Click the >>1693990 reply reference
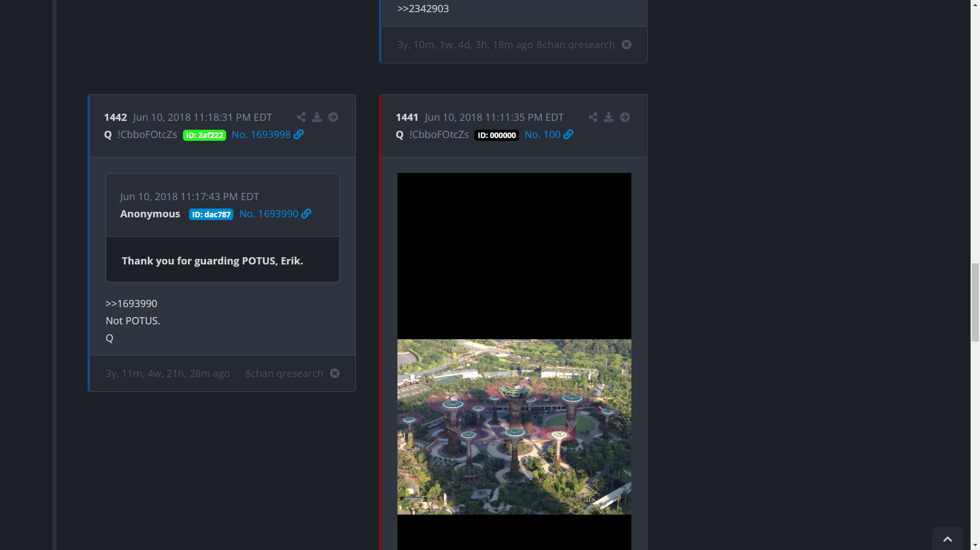Viewport: 980px width, 550px height. point(131,304)
